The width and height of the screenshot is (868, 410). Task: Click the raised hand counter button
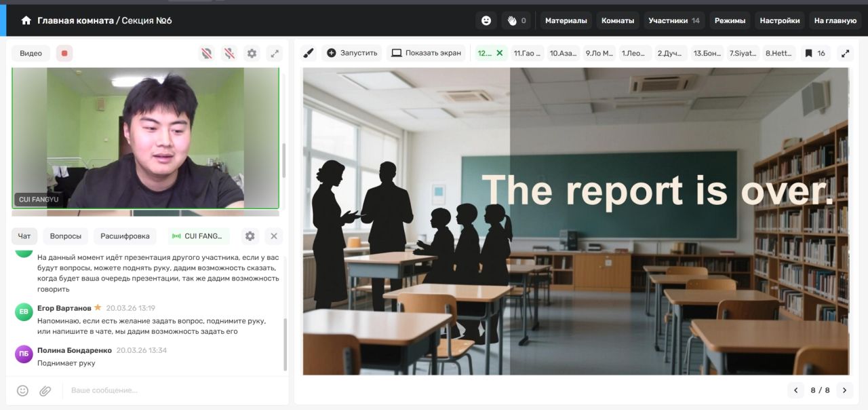pos(517,20)
